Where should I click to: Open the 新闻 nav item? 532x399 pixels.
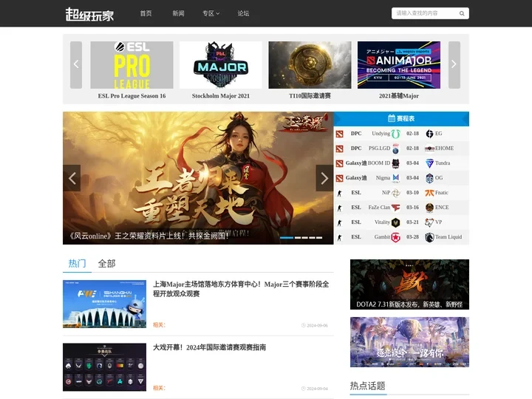click(178, 13)
